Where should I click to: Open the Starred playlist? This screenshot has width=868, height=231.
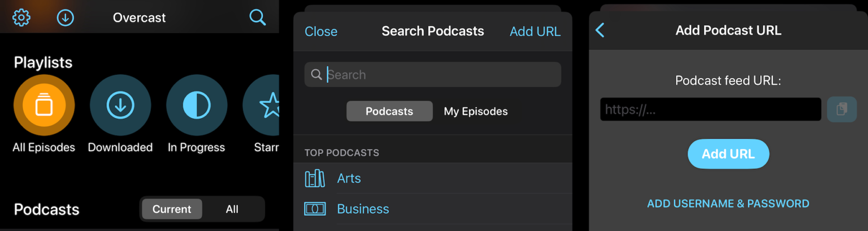click(261, 105)
